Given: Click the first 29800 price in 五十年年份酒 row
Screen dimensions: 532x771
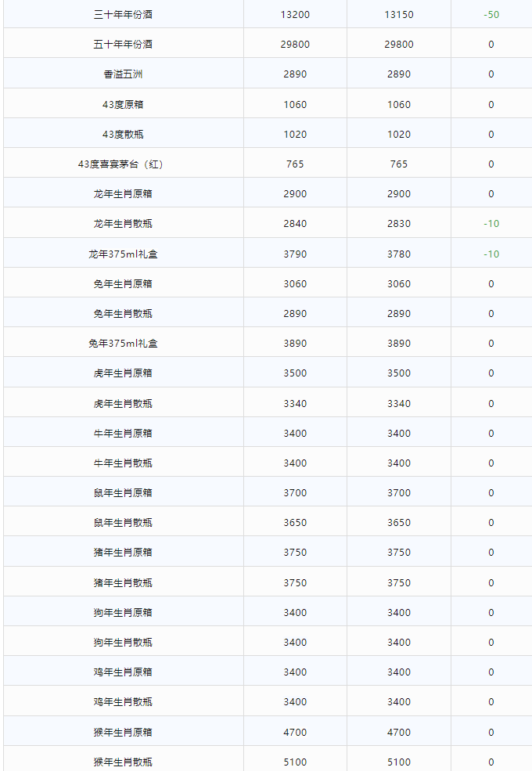Looking at the screenshot, I should 295,45.
